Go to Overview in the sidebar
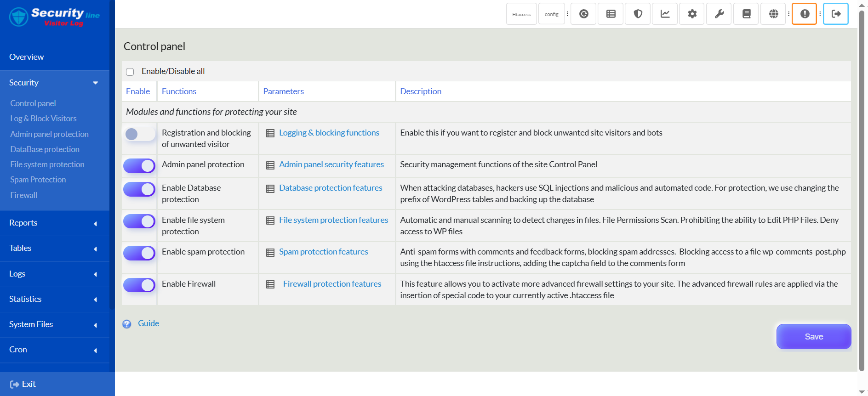 point(27,57)
